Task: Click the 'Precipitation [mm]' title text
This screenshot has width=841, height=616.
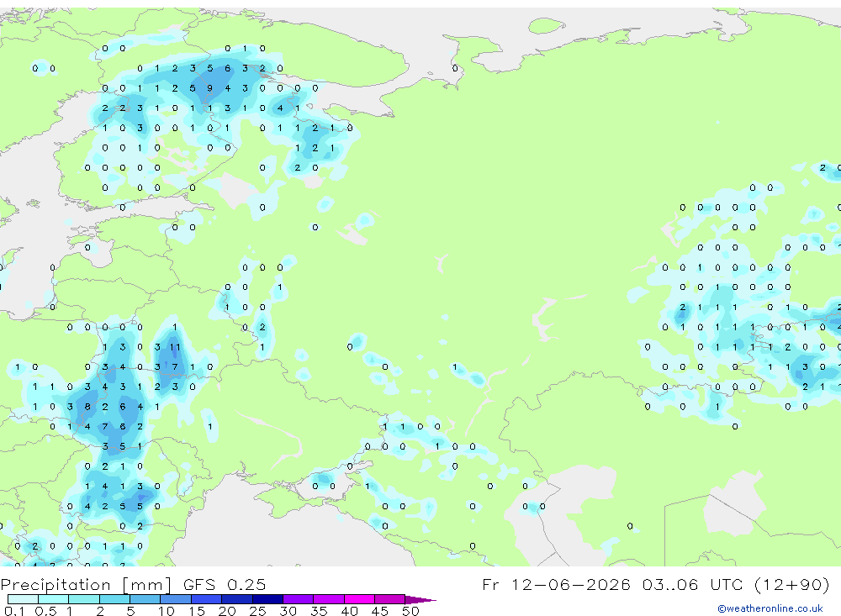Action: pyautogui.click(x=86, y=585)
